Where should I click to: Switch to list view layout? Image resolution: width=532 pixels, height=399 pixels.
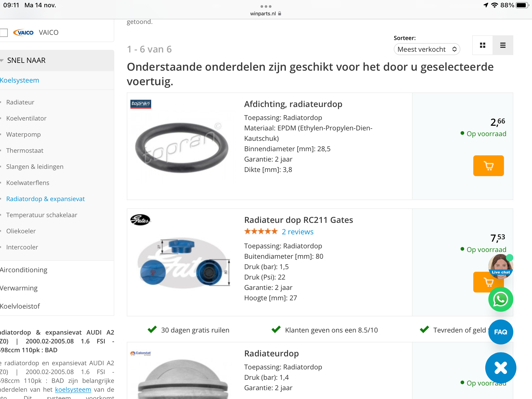click(x=503, y=45)
